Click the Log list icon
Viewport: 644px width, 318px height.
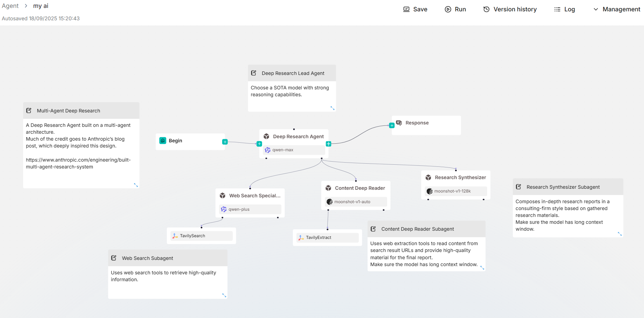pos(557,9)
